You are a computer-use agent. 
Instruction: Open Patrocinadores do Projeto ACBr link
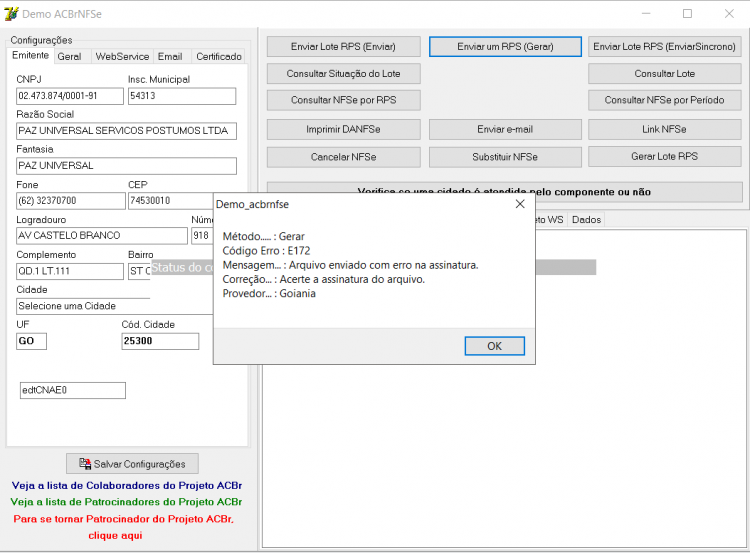(126, 502)
